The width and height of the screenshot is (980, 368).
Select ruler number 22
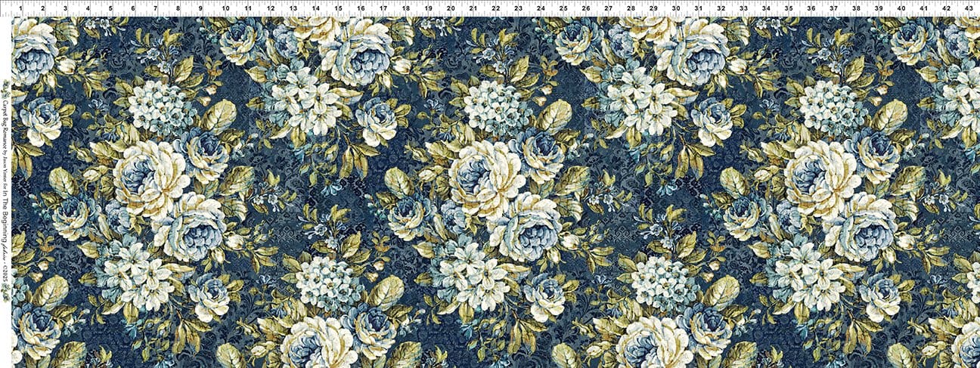coord(495,8)
